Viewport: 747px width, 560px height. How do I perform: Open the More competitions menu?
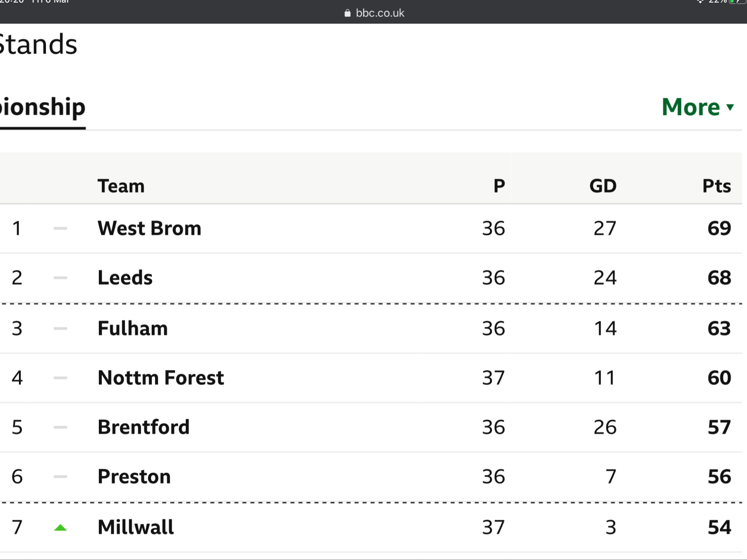point(698,107)
